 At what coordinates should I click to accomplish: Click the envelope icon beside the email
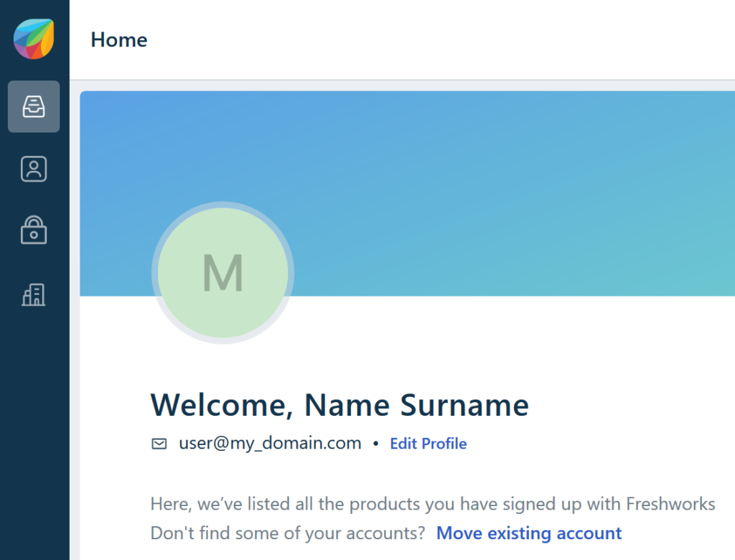pos(159,444)
